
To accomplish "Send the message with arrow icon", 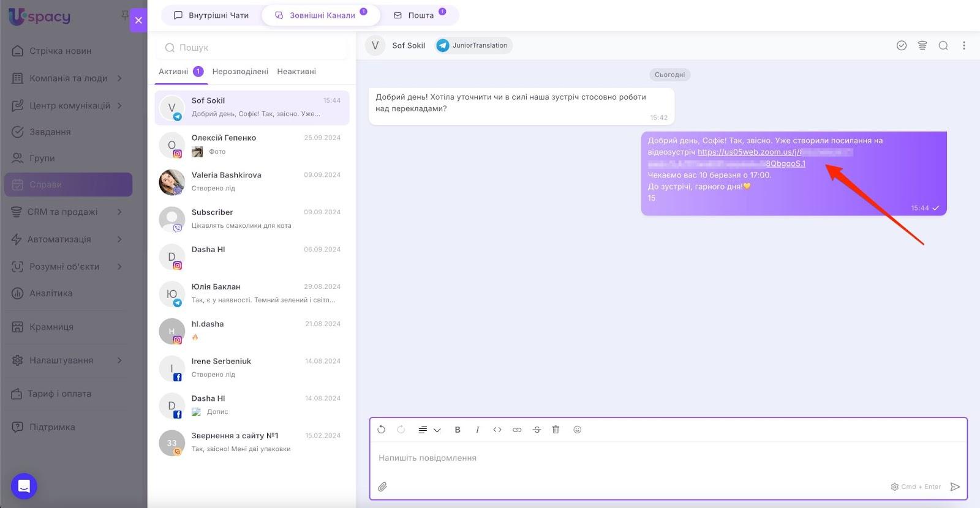I will [x=955, y=487].
